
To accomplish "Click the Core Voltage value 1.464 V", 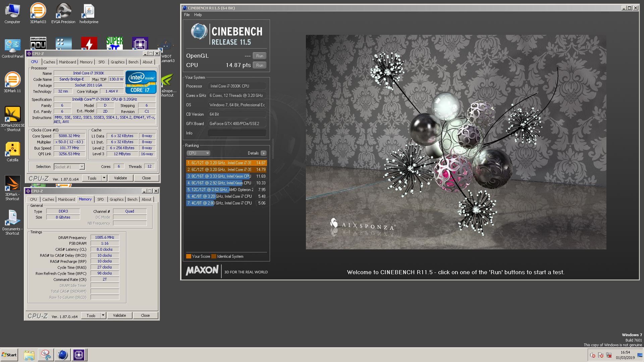I will pos(112,91).
